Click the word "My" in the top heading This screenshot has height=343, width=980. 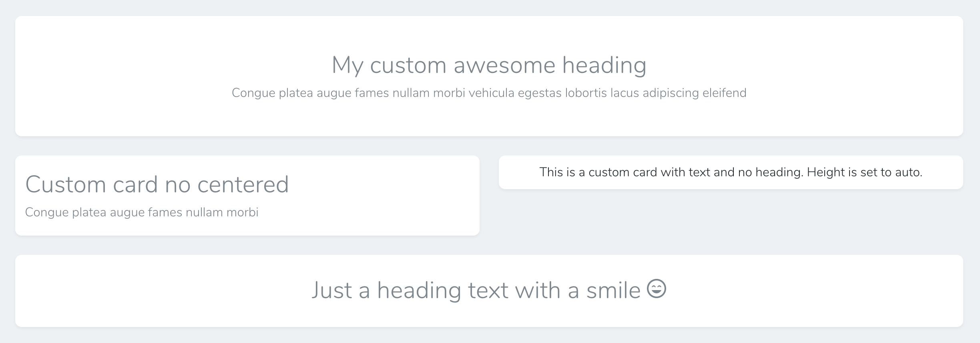pos(347,65)
